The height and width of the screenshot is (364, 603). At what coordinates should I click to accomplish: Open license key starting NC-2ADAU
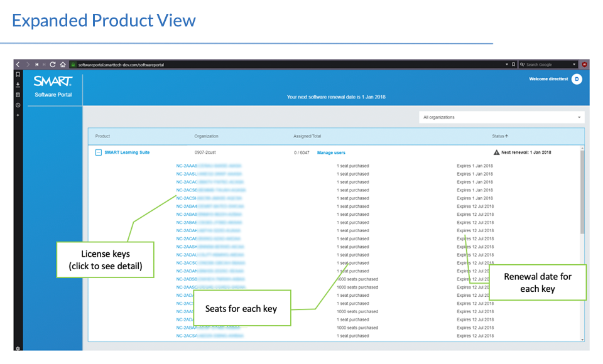click(210, 255)
